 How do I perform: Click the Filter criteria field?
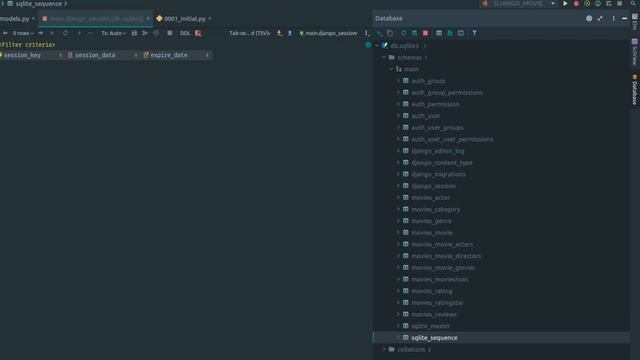27,44
